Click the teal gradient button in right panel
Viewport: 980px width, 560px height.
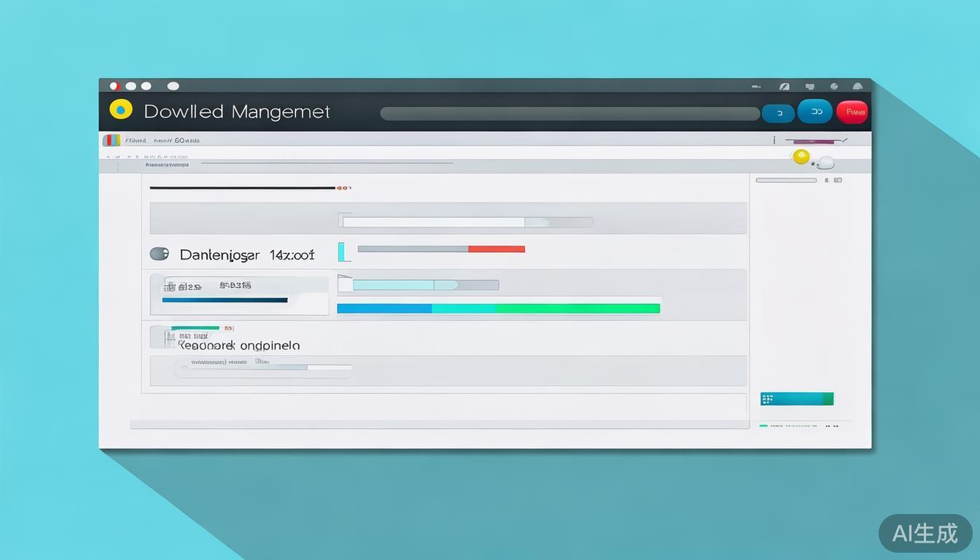point(797,399)
